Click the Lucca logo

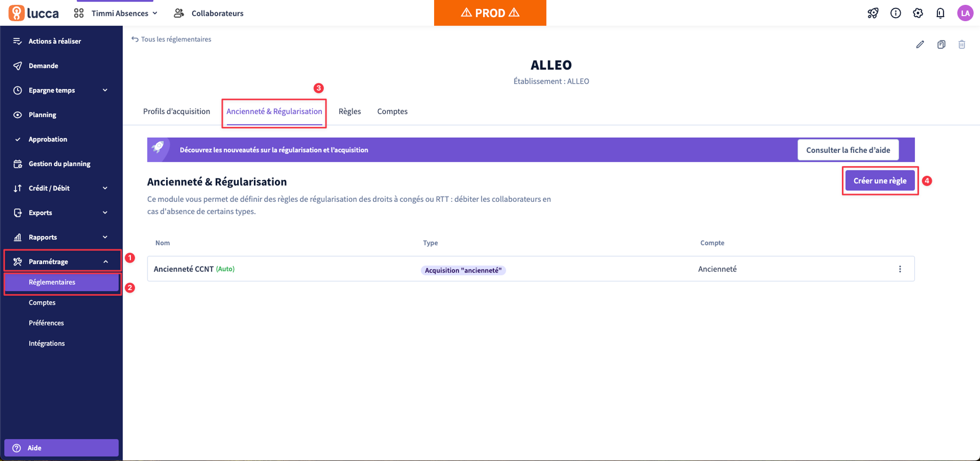[x=34, y=13]
